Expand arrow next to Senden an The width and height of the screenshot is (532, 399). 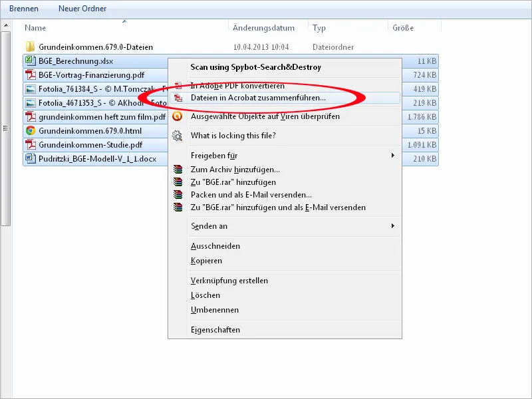tap(393, 226)
